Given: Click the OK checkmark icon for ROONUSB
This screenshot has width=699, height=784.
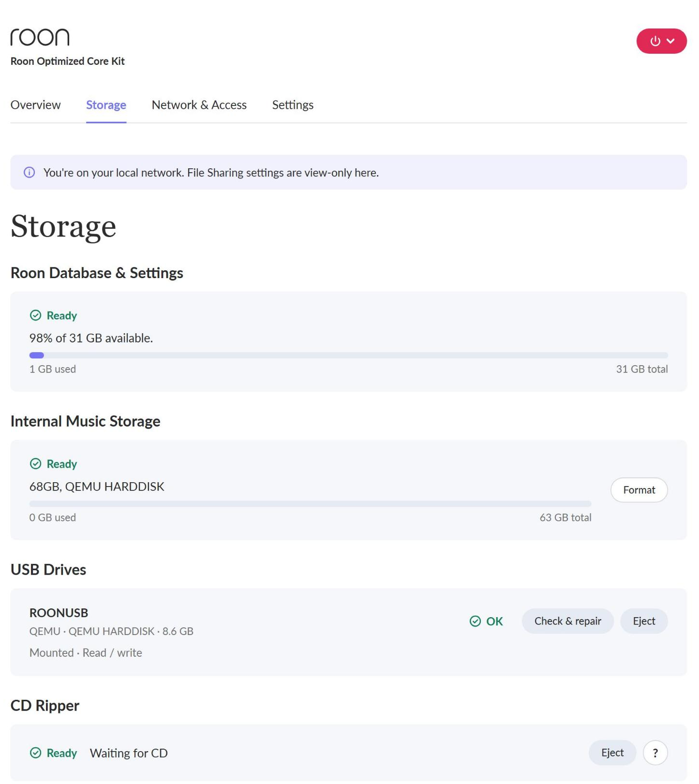Looking at the screenshot, I should tap(476, 621).
